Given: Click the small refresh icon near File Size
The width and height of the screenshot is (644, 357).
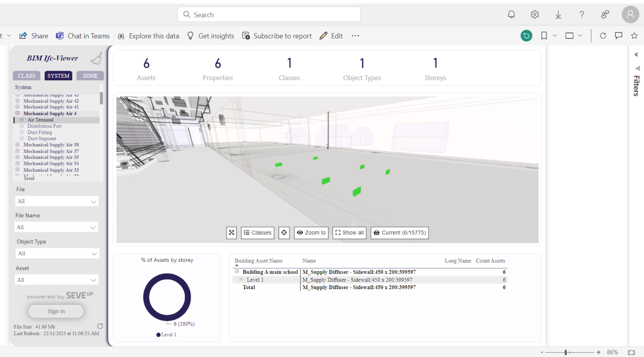Looking at the screenshot, I should pos(100,326).
